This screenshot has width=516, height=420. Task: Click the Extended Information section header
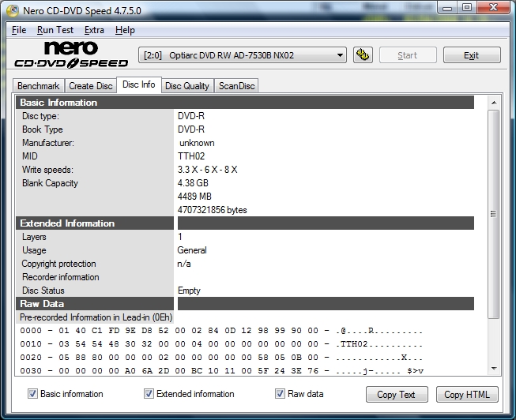coord(244,223)
